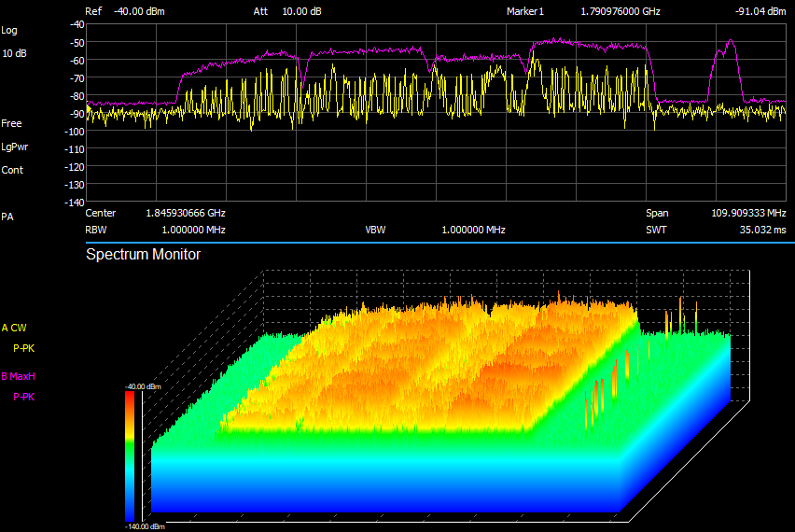Select the Att value 10.00 dB

click(301, 11)
